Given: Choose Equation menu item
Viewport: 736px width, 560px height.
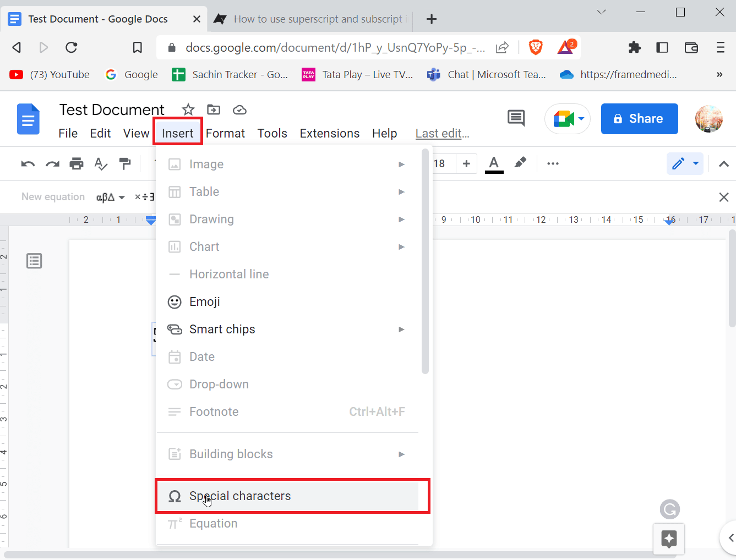Looking at the screenshot, I should [x=287, y=523].
